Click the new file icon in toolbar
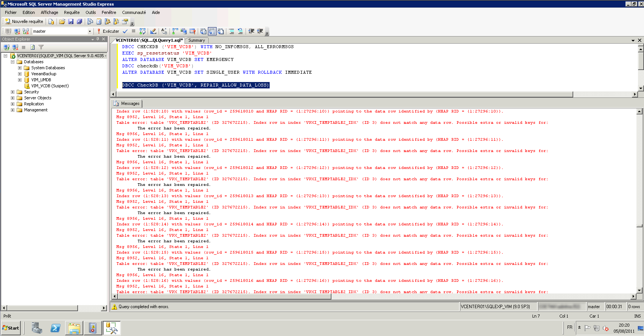Screen dimensions: 644x336 (x=51, y=21)
